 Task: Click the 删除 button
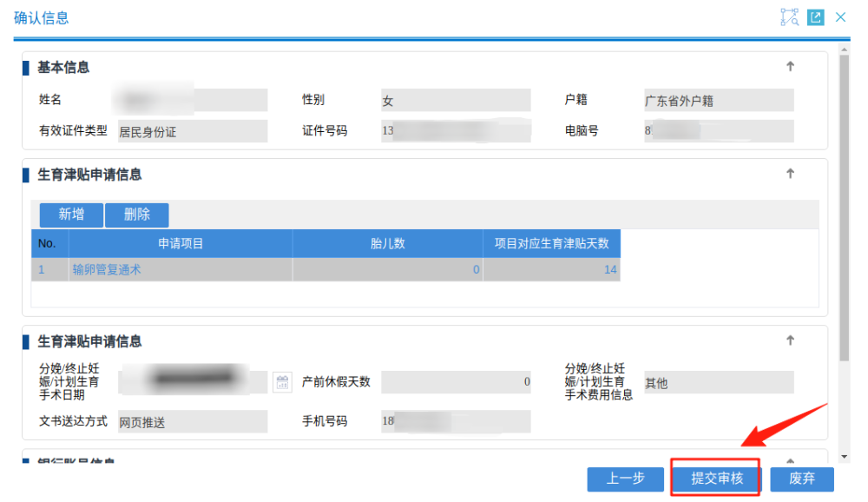click(137, 215)
